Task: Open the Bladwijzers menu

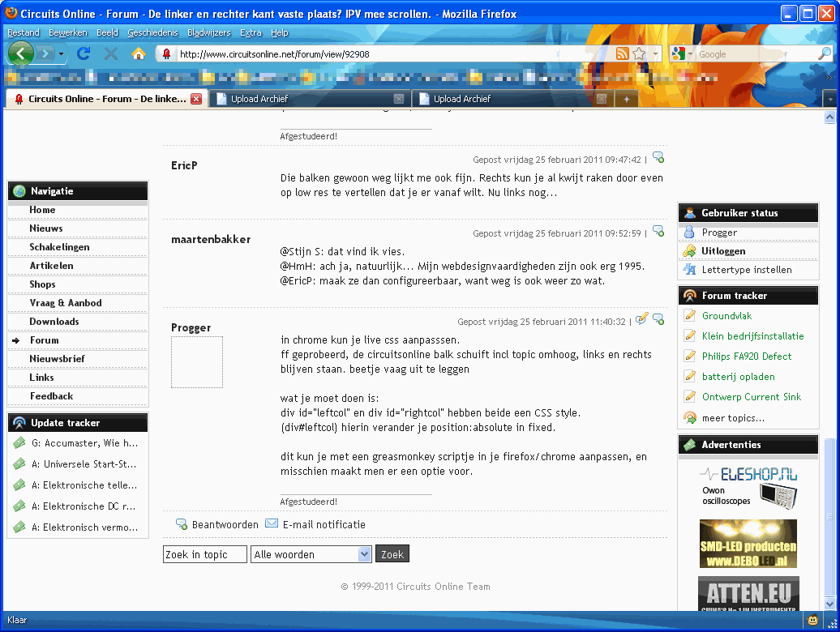Action: click(208, 32)
